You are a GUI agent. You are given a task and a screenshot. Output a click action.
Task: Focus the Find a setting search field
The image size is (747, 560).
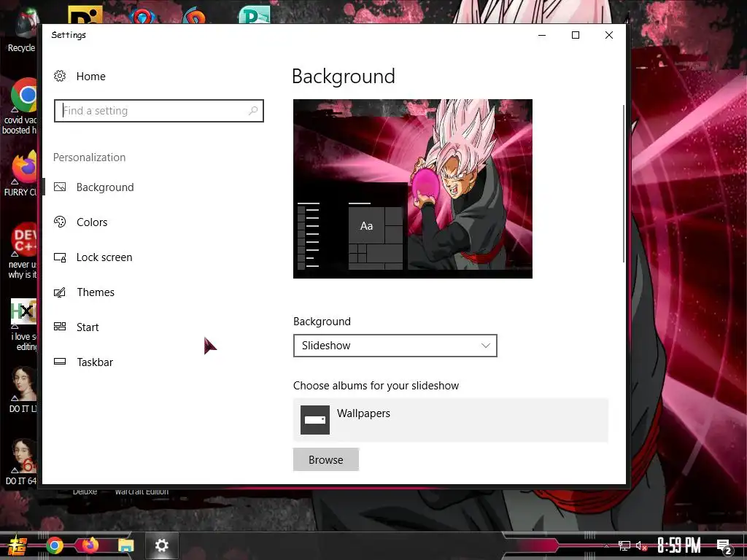point(159,111)
